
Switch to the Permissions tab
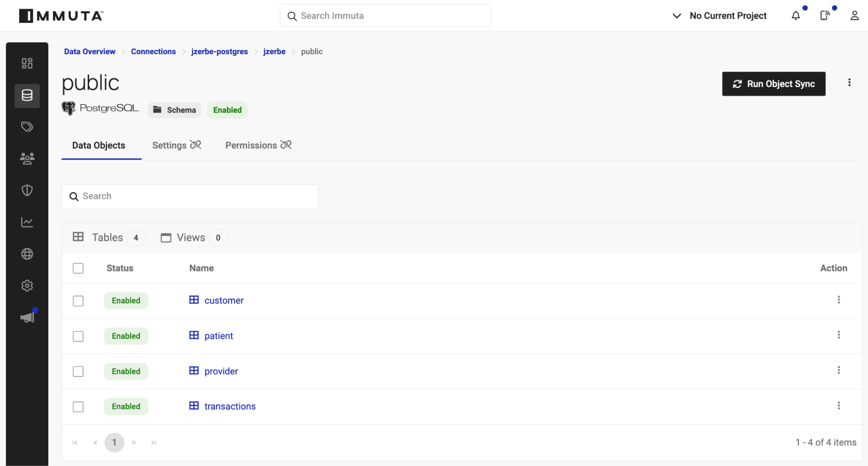258,145
